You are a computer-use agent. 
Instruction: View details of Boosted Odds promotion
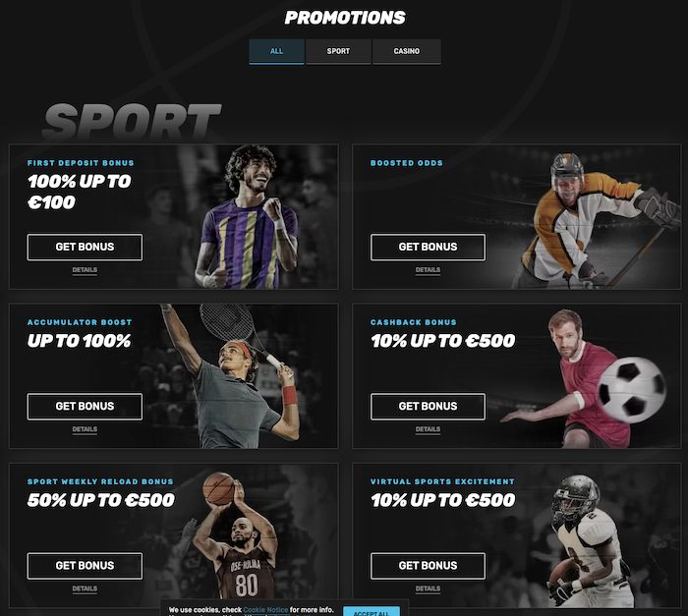coord(428,270)
